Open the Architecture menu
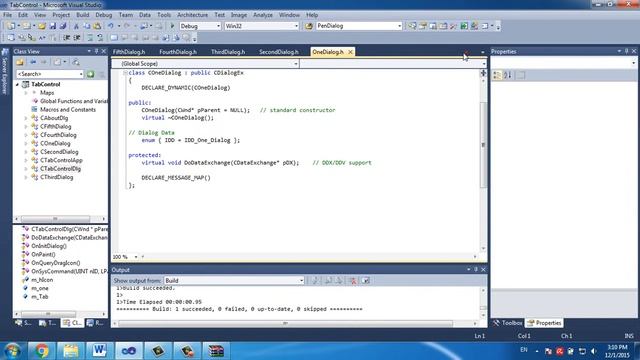This screenshot has width=640, height=360. point(192,15)
